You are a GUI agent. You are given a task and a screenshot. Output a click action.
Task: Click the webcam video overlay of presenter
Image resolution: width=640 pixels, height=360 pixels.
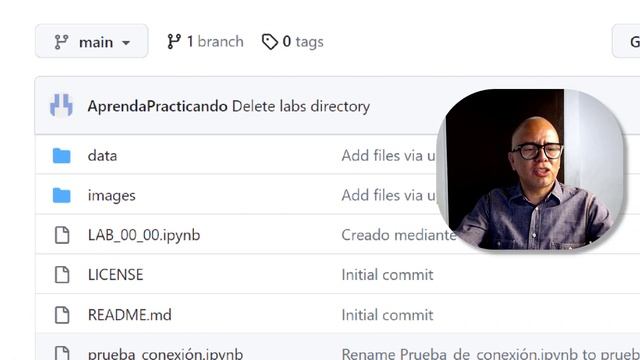point(530,169)
